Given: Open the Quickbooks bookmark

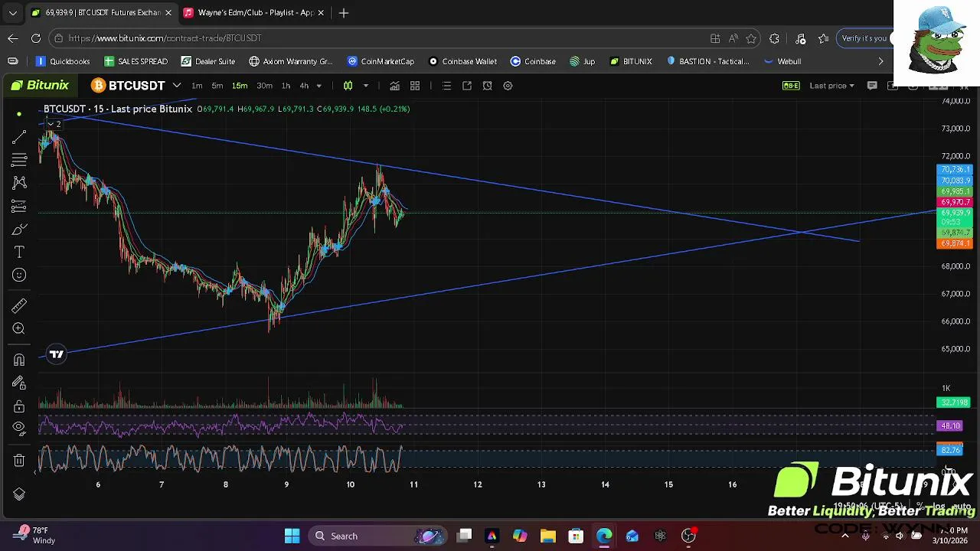Looking at the screenshot, I should [x=63, y=61].
